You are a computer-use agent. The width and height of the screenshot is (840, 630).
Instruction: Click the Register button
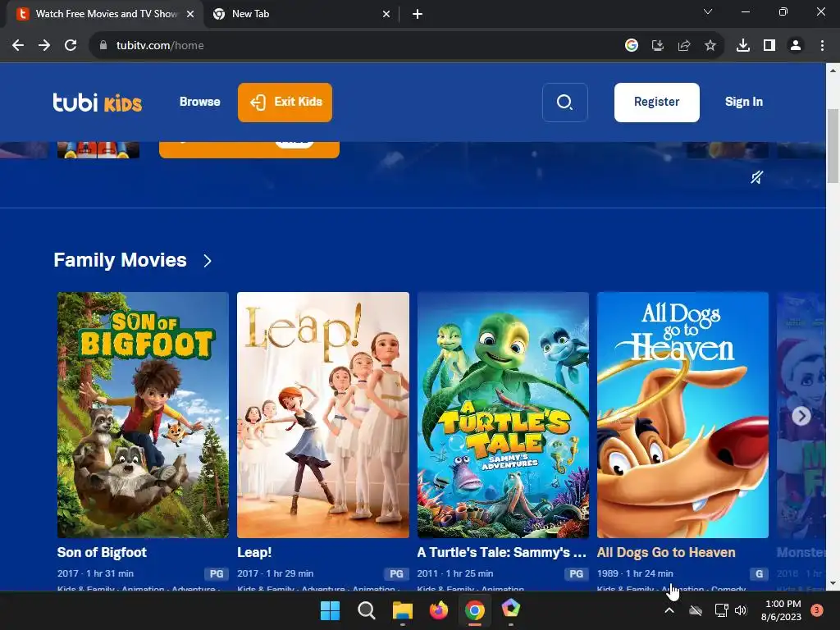(657, 103)
